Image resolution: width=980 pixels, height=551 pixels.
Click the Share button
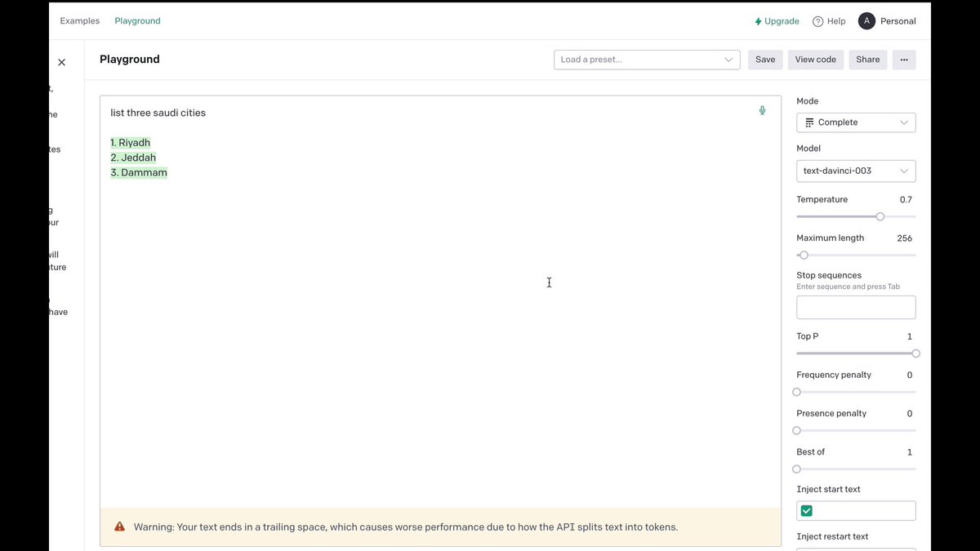tap(868, 60)
